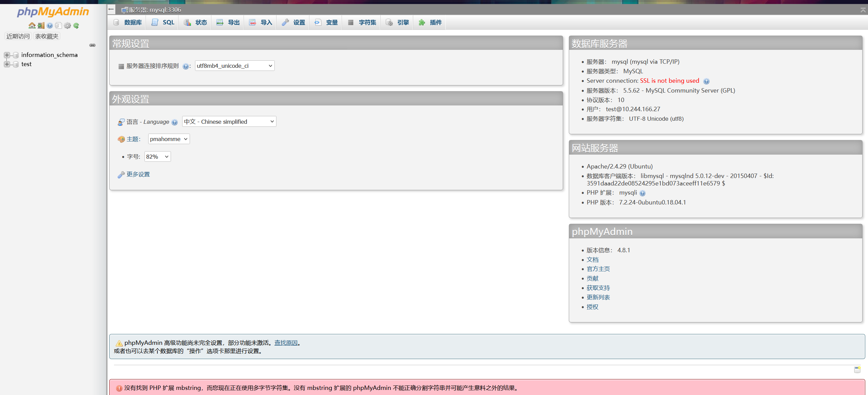
Task: Click the Apache/2.4.29 (Ubuntu) text
Action: tap(620, 166)
